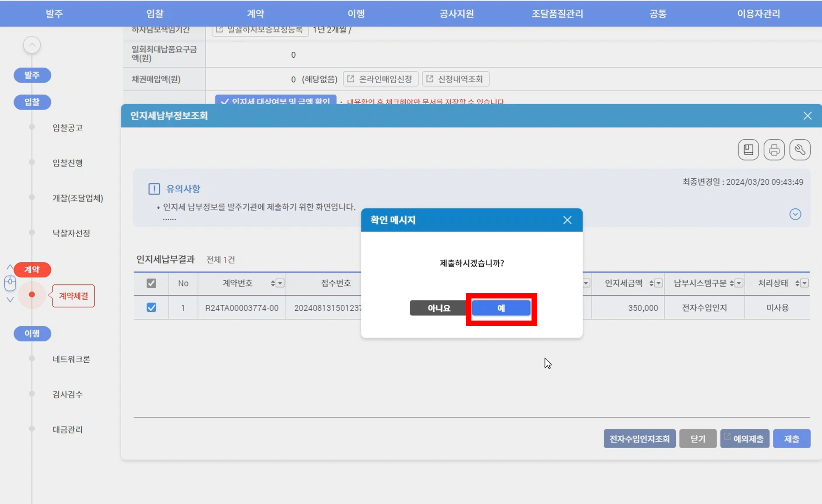The image size is (822, 504).
Task: Click the down chevron below mouse scroll icon
Action: coord(10,300)
